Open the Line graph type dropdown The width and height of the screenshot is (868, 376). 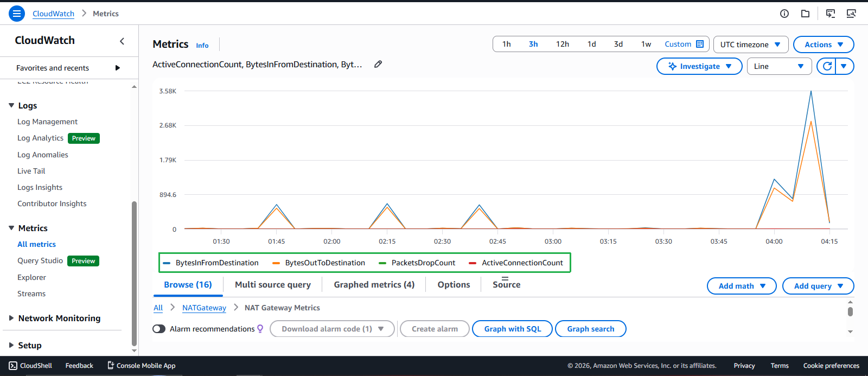(x=779, y=66)
